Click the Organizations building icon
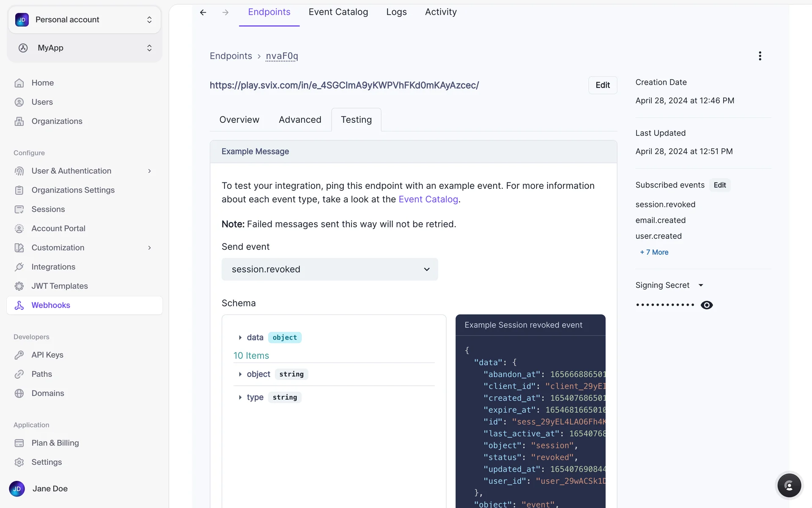The width and height of the screenshot is (812, 508). [x=19, y=121]
